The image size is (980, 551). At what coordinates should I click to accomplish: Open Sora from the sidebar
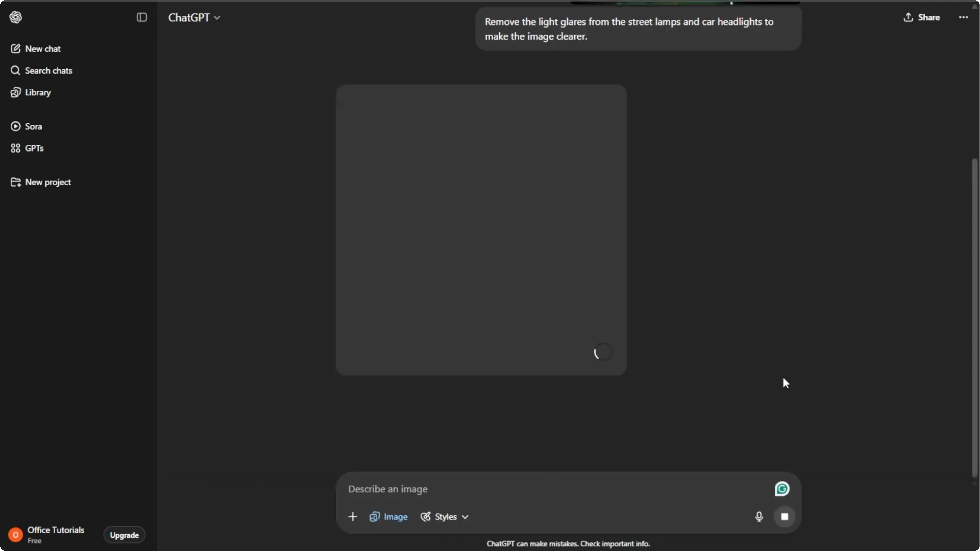(26, 126)
